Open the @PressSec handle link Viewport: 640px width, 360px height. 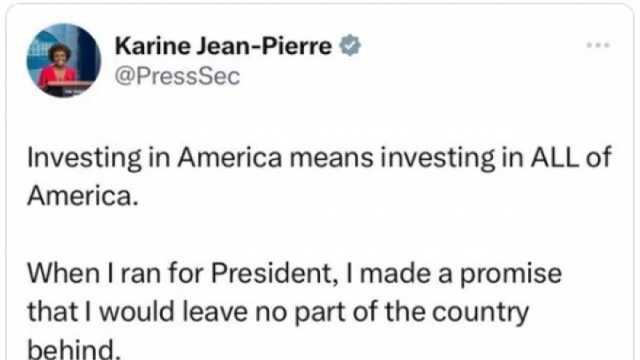pos(177,76)
